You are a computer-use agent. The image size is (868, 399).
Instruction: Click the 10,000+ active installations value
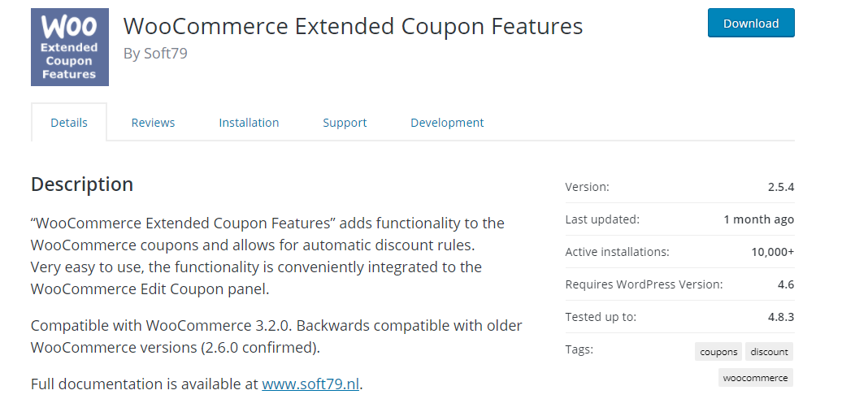[772, 252]
